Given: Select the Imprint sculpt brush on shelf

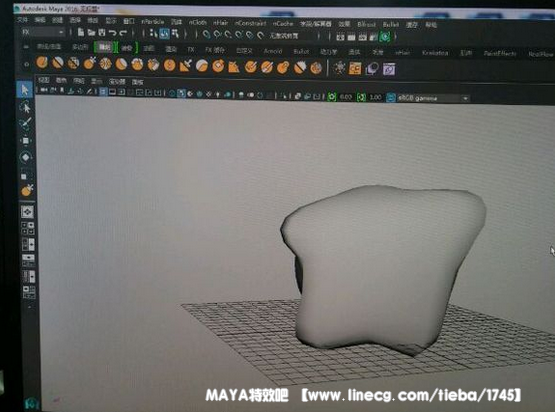Looking at the screenshot, I should tap(185, 65).
